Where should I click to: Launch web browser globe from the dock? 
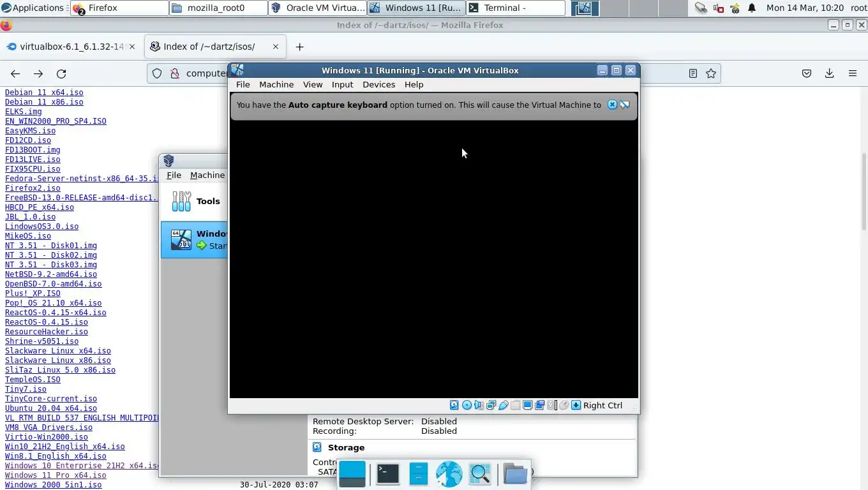tap(449, 474)
